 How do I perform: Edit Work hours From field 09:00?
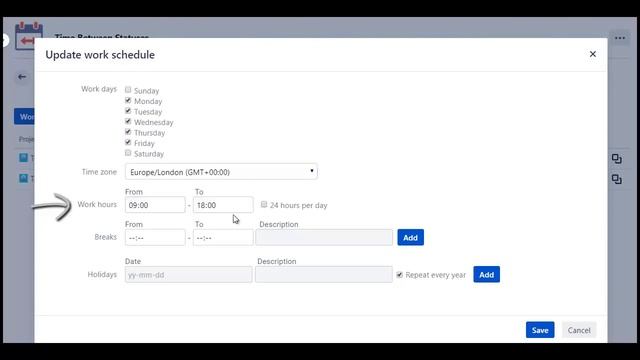click(x=155, y=205)
